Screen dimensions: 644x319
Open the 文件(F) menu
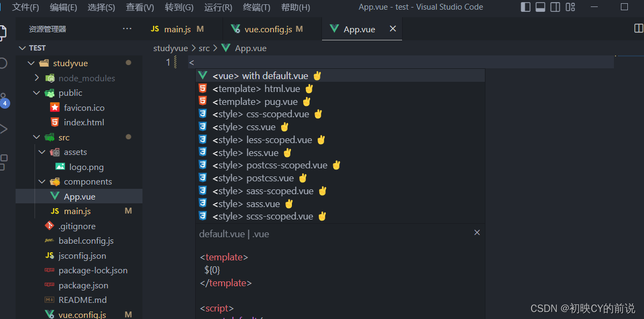pos(25,8)
